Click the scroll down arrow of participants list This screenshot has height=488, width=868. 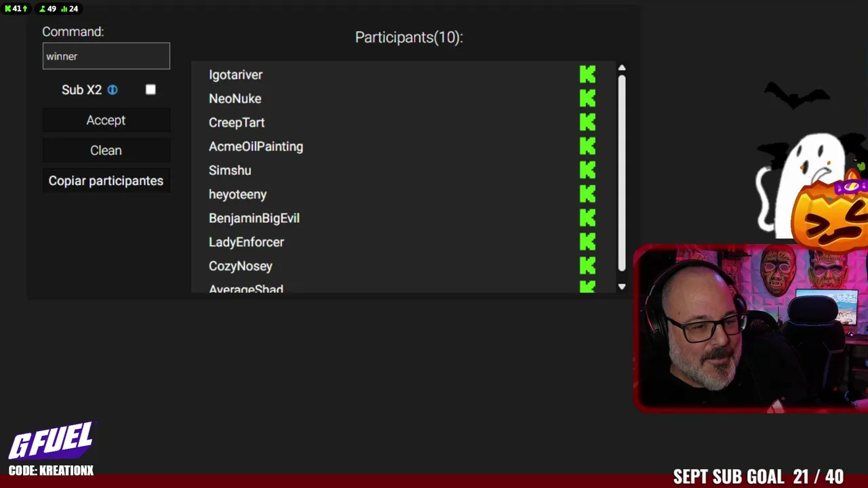(x=622, y=287)
